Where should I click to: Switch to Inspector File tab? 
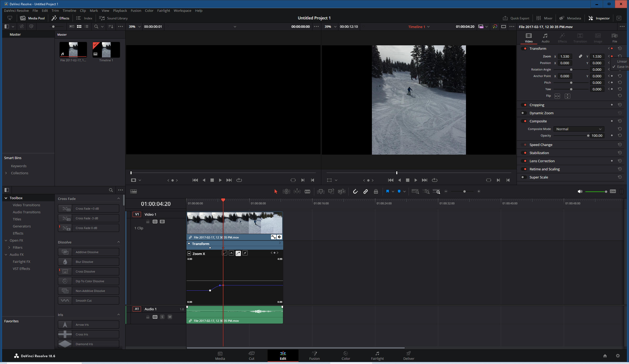click(615, 38)
